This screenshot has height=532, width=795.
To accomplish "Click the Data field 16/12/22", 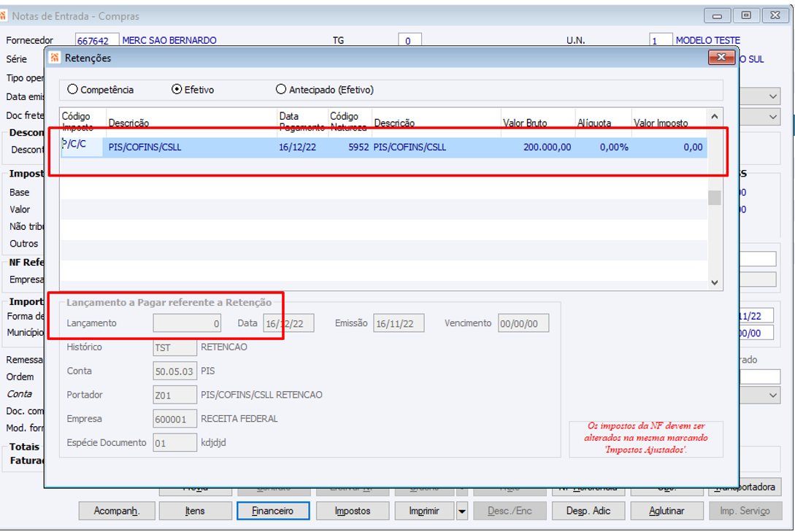I will pos(288,323).
